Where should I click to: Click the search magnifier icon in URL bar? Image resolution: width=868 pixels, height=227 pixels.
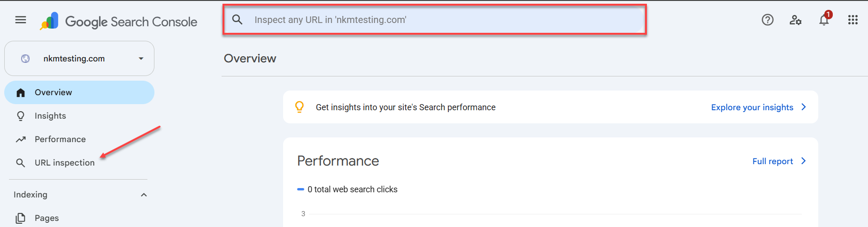[238, 20]
